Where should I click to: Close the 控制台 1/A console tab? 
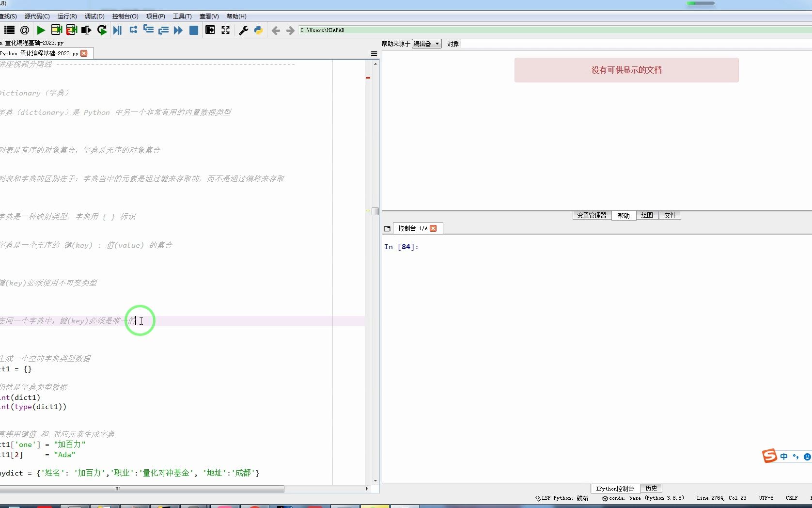[x=434, y=228]
